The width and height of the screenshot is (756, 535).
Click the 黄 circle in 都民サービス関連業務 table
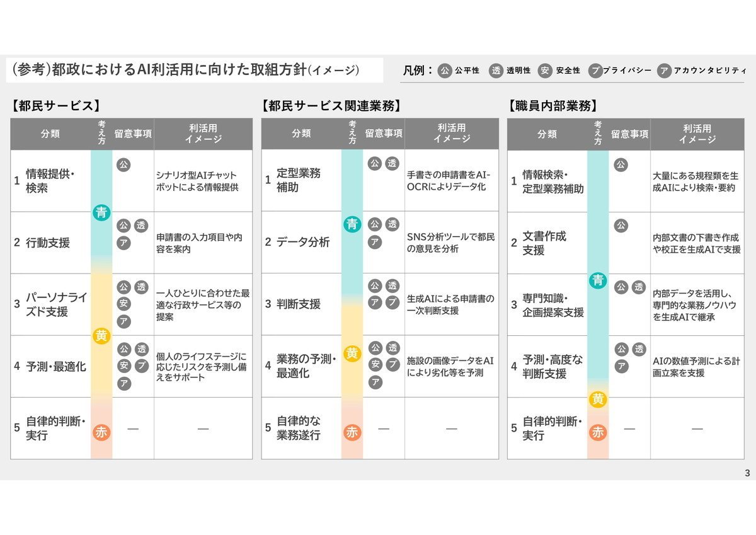(352, 354)
